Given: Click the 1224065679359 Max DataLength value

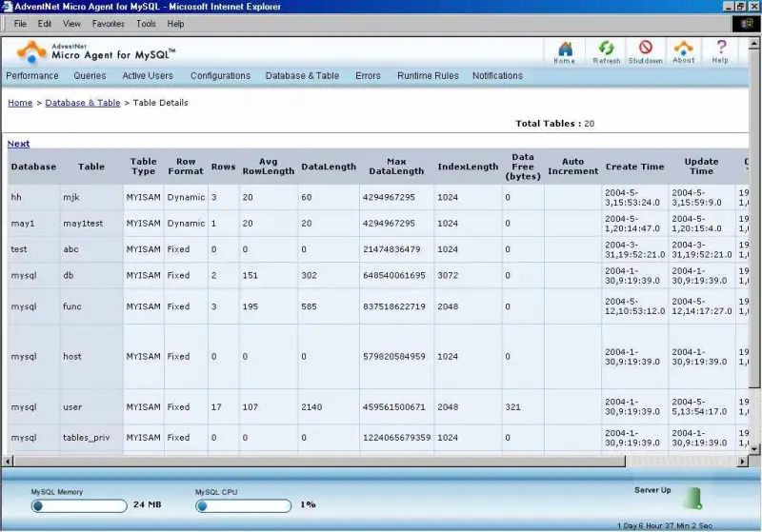Looking at the screenshot, I should [396, 438].
